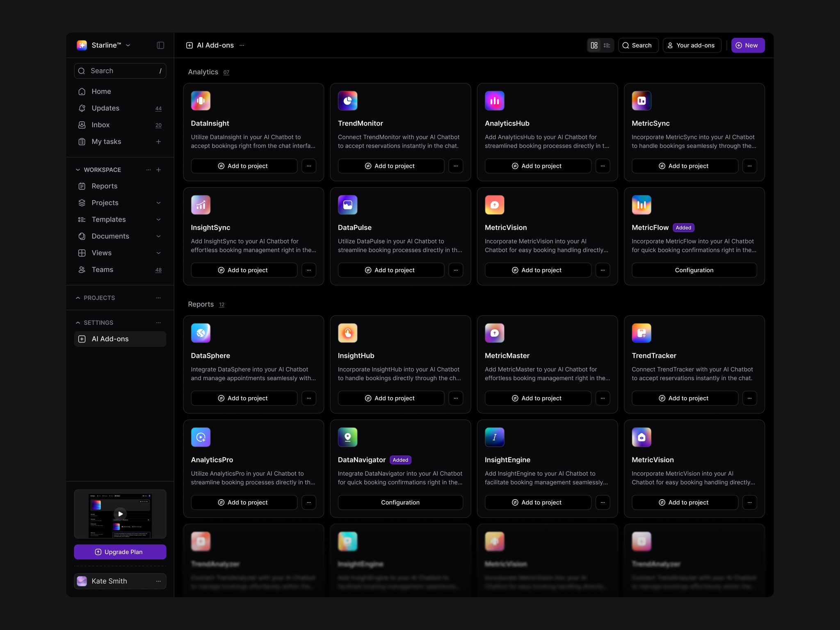
Task: Click the AnalyticsHub app icon
Action: coord(494,100)
